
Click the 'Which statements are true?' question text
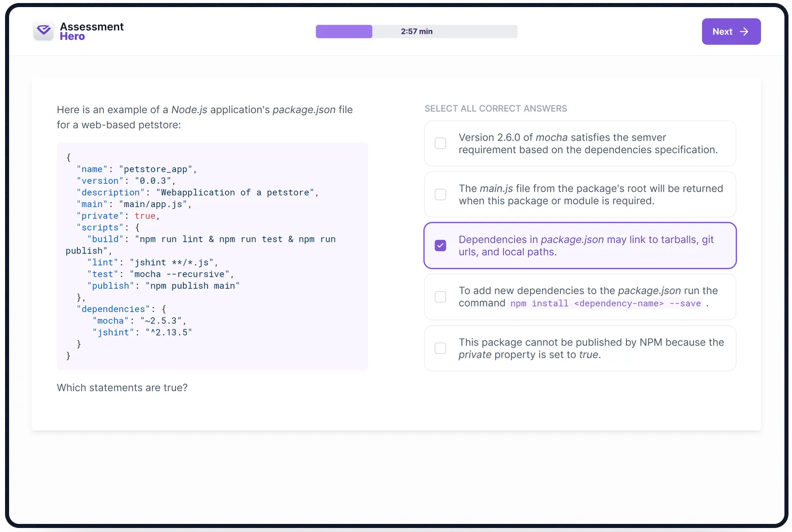[x=122, y=388]
